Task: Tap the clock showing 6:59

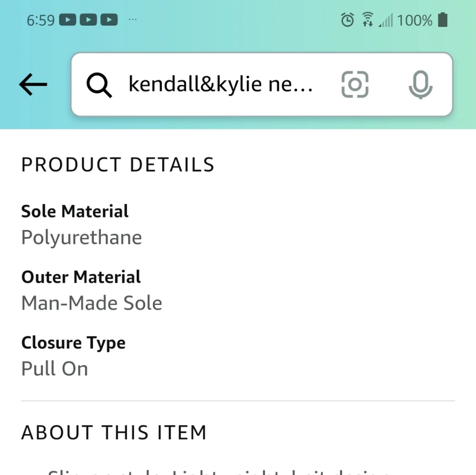Action: 40,20
